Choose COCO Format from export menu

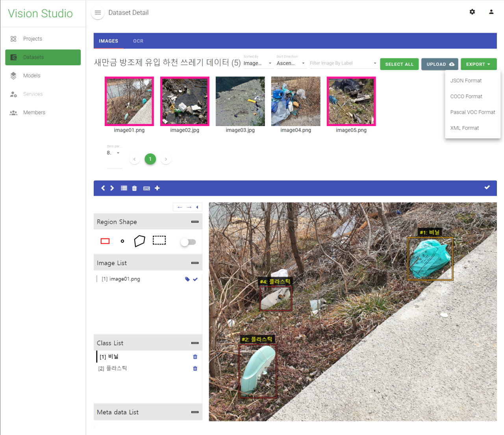(466, 97)
